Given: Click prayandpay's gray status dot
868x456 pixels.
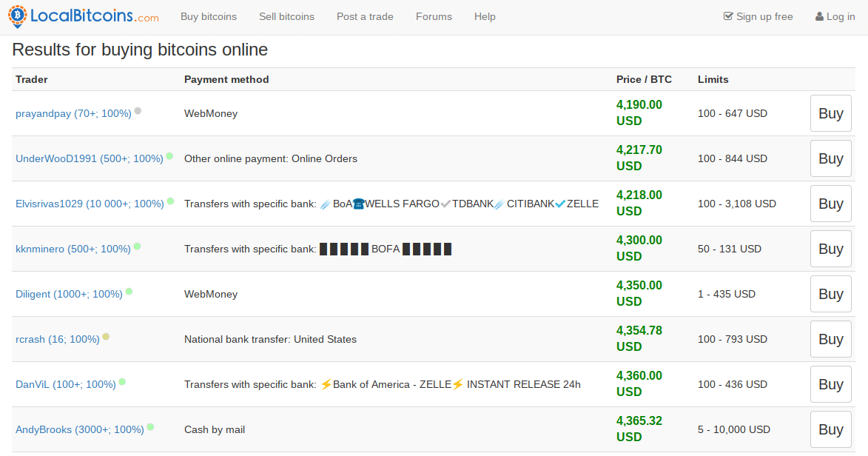Looking at the screenshot, I should tap(138, 111).
